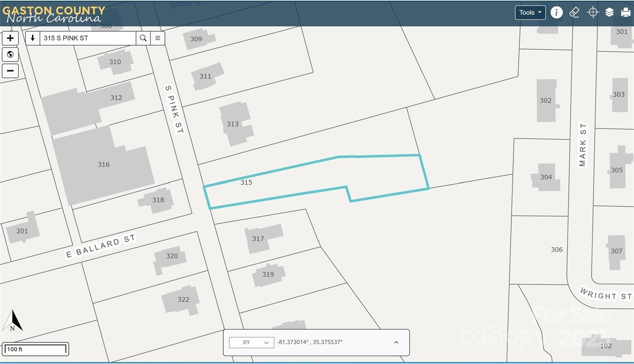
Task: Zoom in with the plus button
Action: pyautogui.click(x=10, y=38)
